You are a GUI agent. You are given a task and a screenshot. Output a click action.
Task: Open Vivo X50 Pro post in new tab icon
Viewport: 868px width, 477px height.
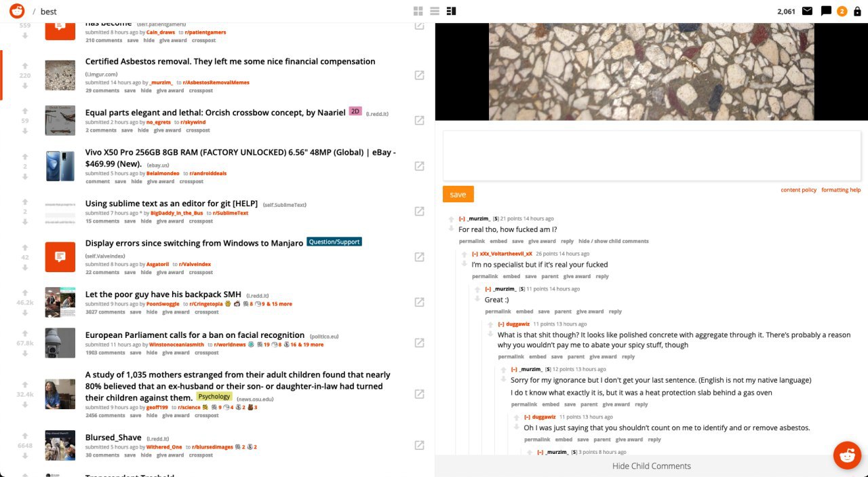pyautogui.click(x=419, y=166)
